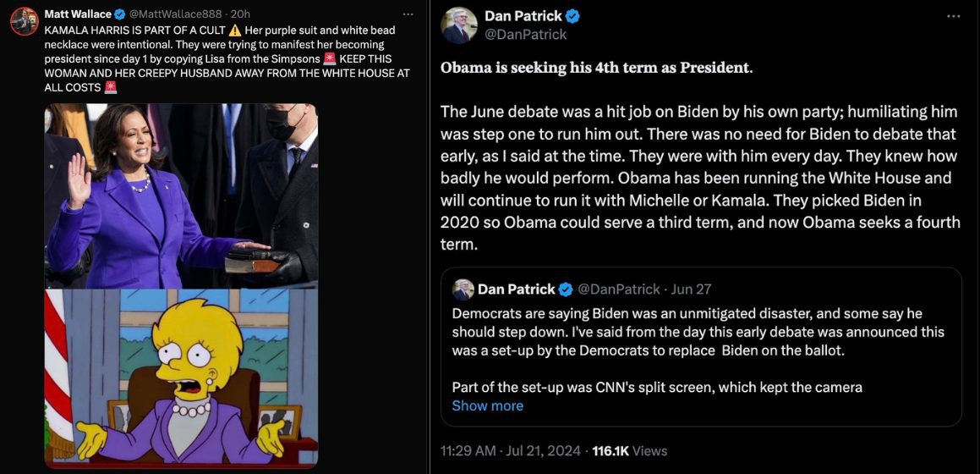The width and height of the screenshot is (980, 474).
Task: Click the verified badge beside the main Dan Patrick name
Action: pos(572,16)
